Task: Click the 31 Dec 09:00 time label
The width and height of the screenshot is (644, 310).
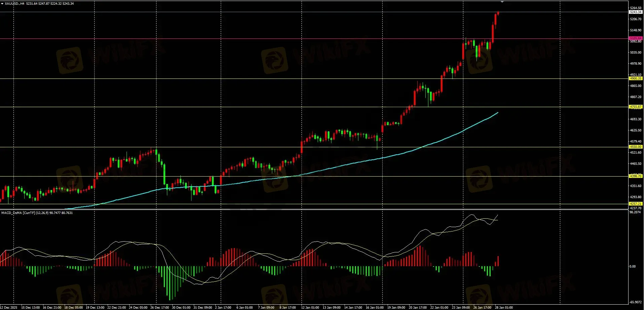Action: 203,308
